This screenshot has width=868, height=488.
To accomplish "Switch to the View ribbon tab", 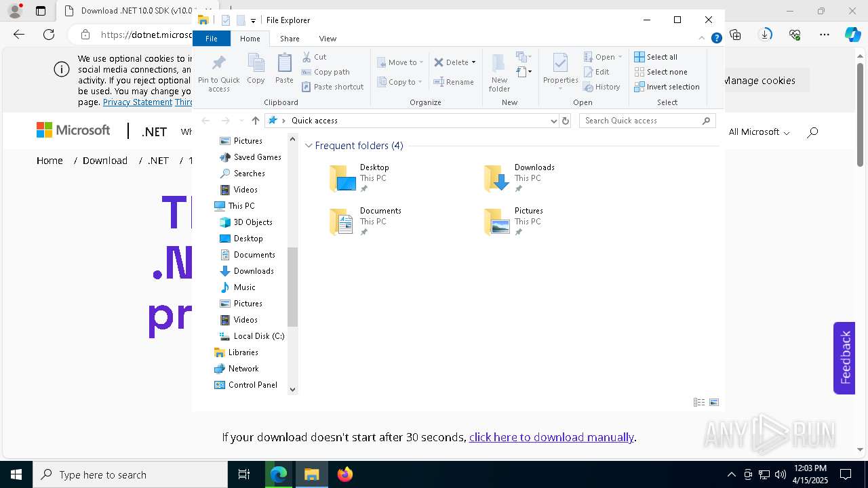I will pos(328,39).
